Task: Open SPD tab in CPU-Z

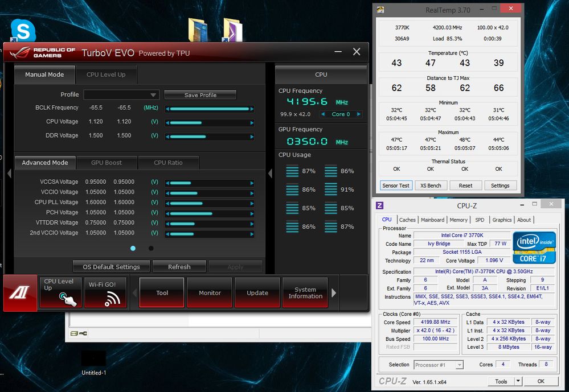Action: 480,220
